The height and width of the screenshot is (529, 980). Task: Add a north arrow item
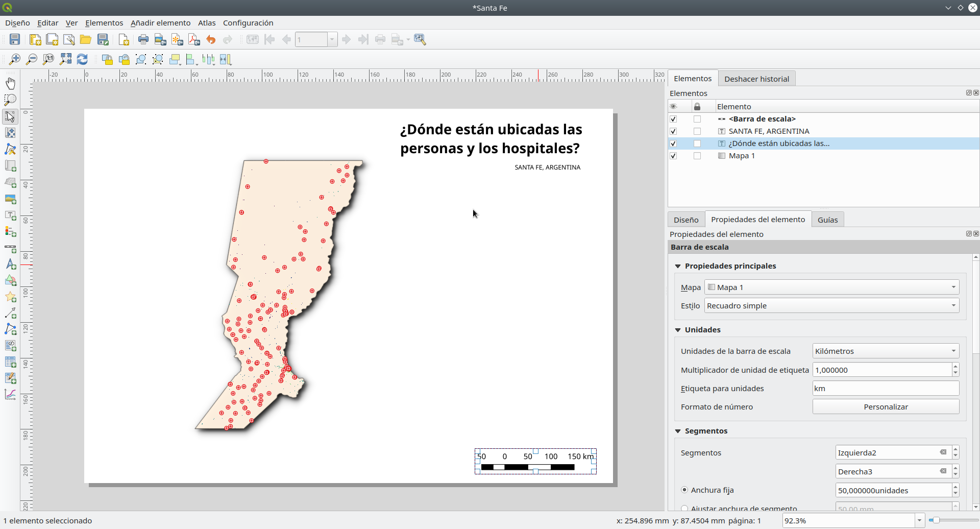click(10, 264)
